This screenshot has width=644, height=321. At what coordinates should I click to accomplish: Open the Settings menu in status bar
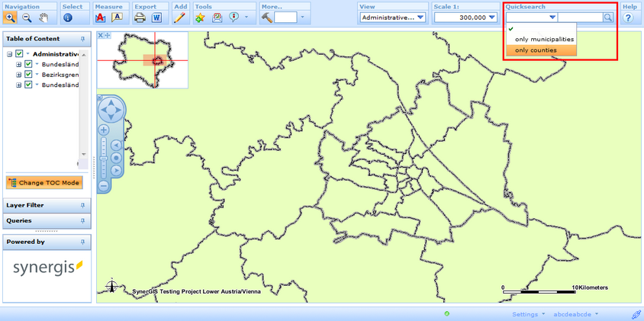(x=528, y=314)
